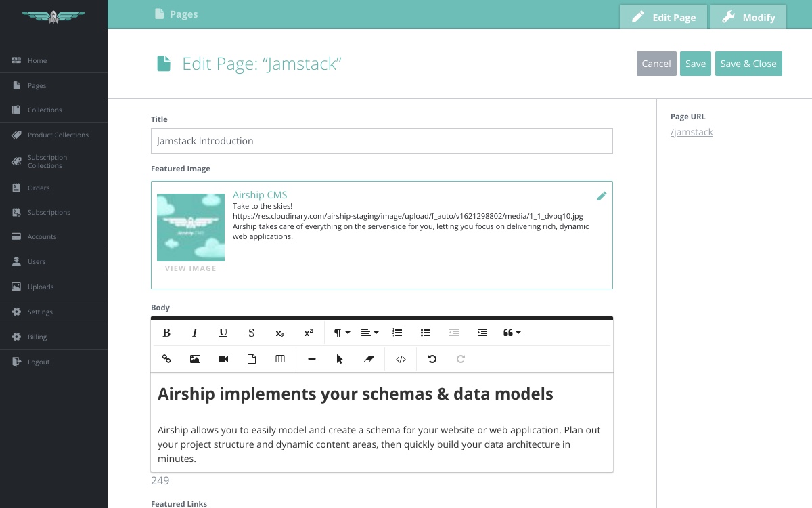The height and width of the screenshot is (508, 812).
Task: Apply italic formatting in editor toolbar
Action: pos(195,333)
